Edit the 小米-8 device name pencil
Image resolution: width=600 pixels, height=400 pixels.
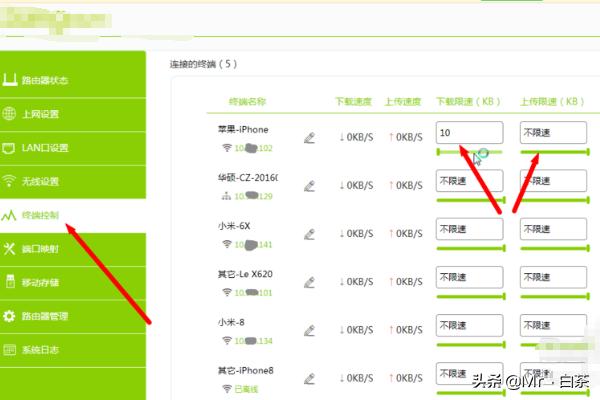tap(309, 331)
